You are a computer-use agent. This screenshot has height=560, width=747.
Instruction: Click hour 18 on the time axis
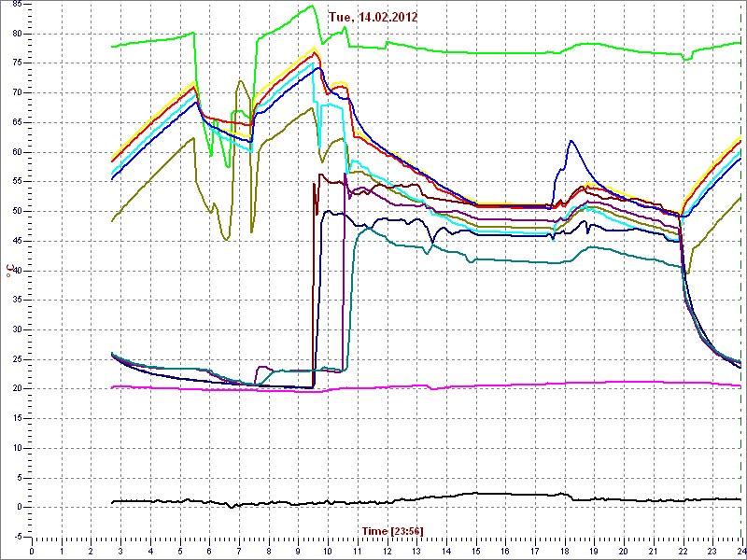pyautogui.click(x=565, y=552)
